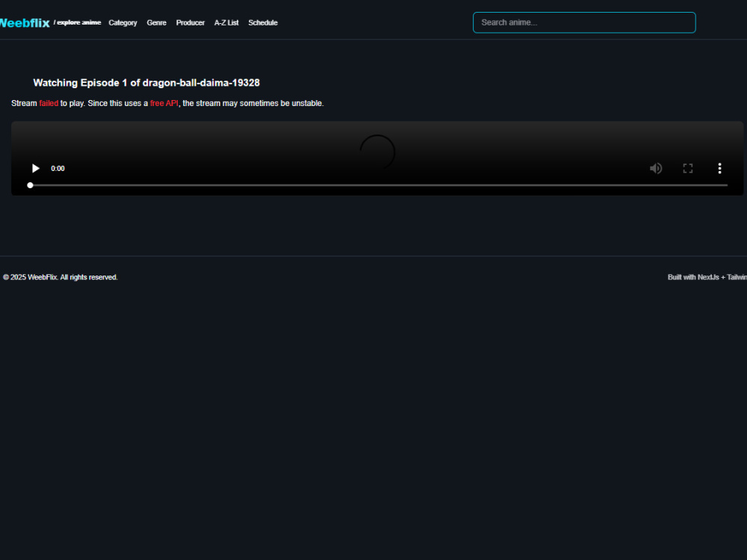Mute audio via the speaker icon
The width and height of the screenshot is (747, 560).
[x=656, y=169]
